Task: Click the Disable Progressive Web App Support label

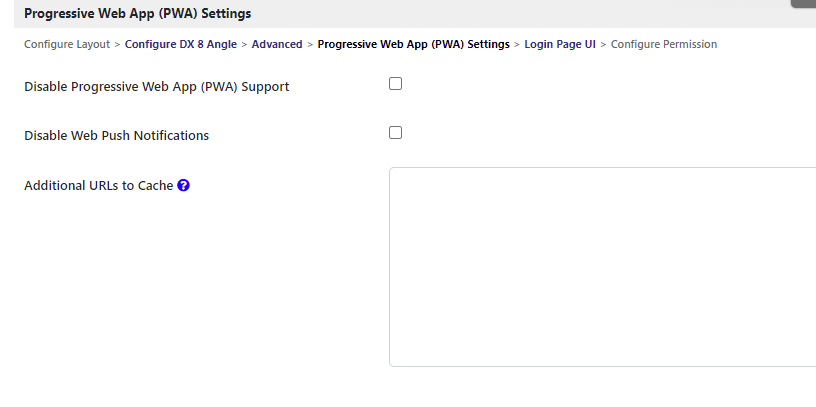Action: coord(156,87)
